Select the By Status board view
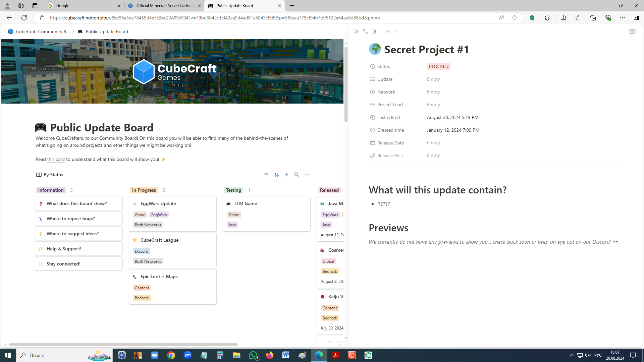Image resolution: width=644 pixels, height=362 pixels. point(50,175)
